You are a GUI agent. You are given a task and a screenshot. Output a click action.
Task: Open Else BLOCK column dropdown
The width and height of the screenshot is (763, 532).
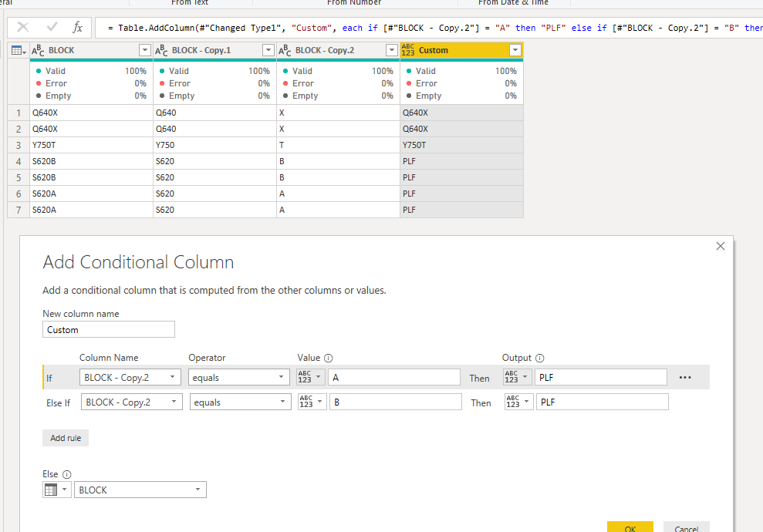coord(140,490)
